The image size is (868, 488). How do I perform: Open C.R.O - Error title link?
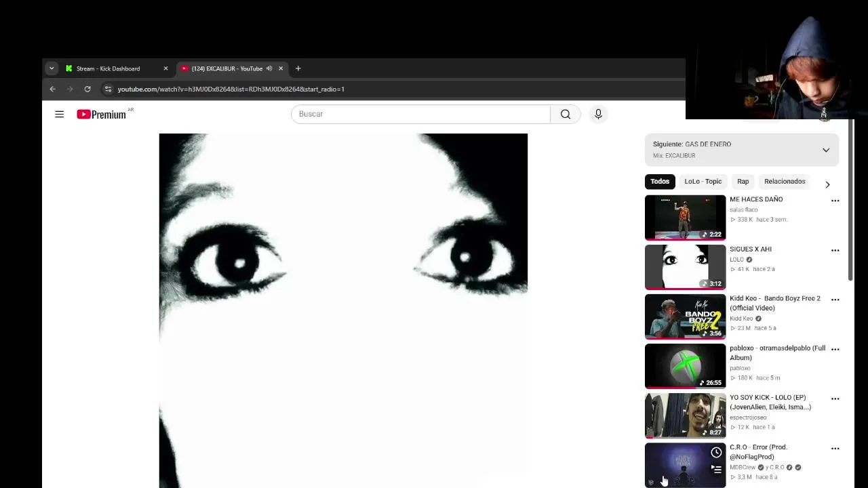(x=758, y=452)
